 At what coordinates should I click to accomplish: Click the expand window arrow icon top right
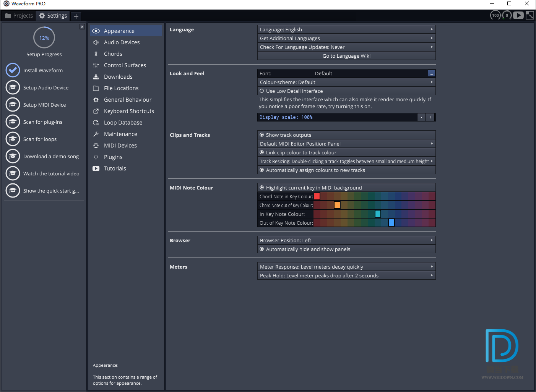pos(530,15)
